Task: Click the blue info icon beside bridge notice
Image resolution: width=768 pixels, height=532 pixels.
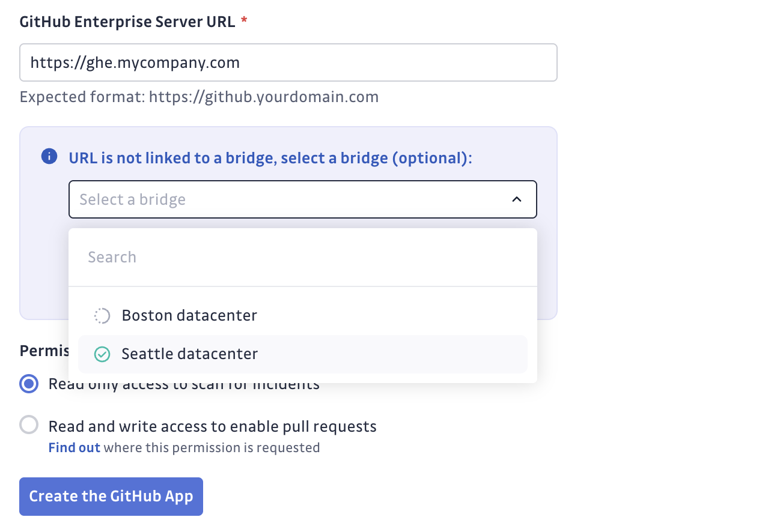Action: click(x=49, y=157)
